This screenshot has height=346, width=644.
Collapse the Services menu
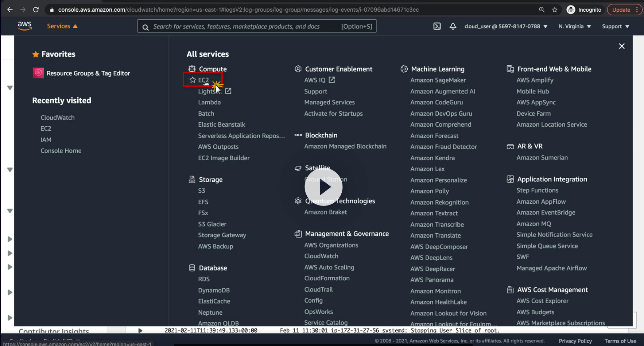62,26
